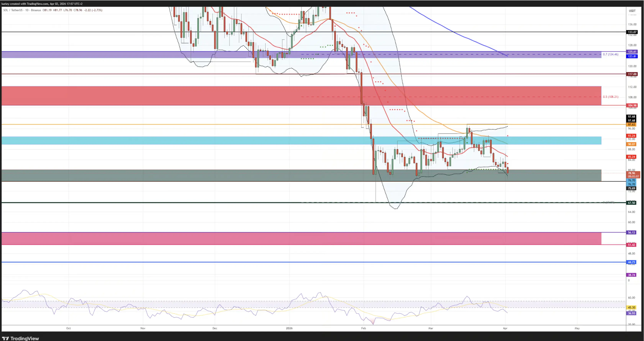
Task: Click the 45.30 RSI level tag
Action: point(632,307)
